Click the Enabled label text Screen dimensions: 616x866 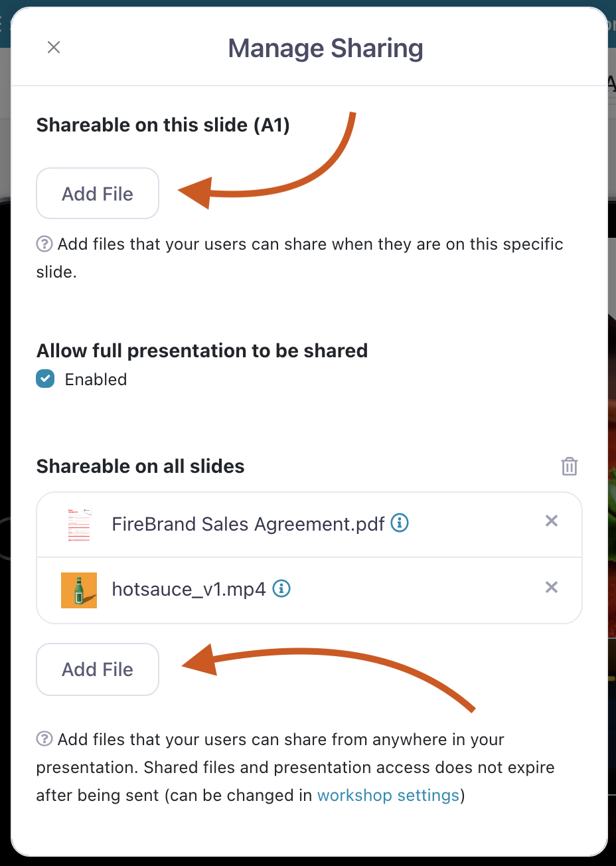(x=96, y=379)
